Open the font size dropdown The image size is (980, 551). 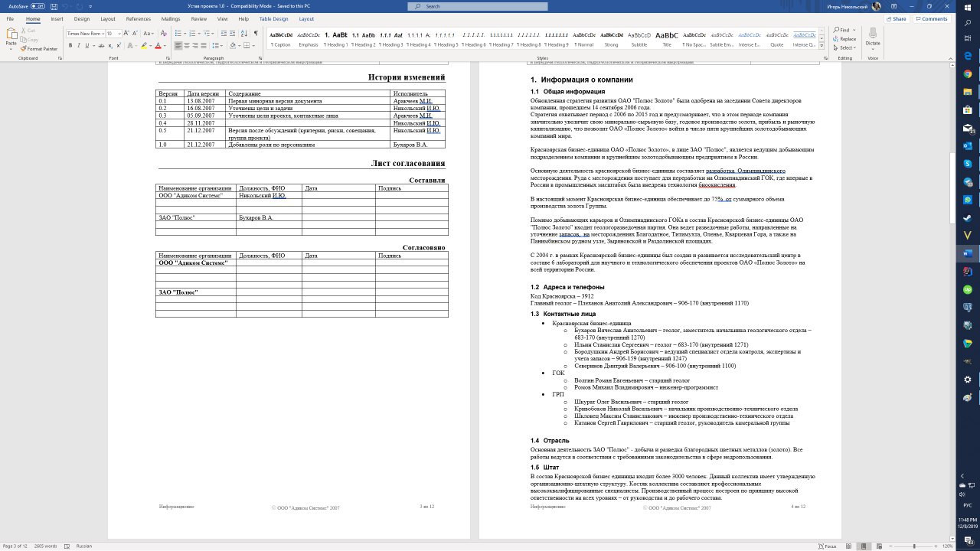pos(119,34)
